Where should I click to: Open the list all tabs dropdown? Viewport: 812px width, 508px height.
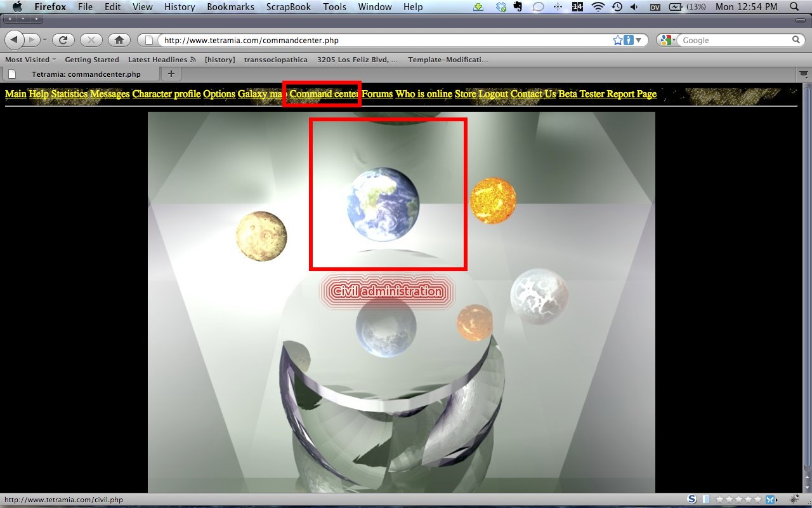click(x=803, y=74)
